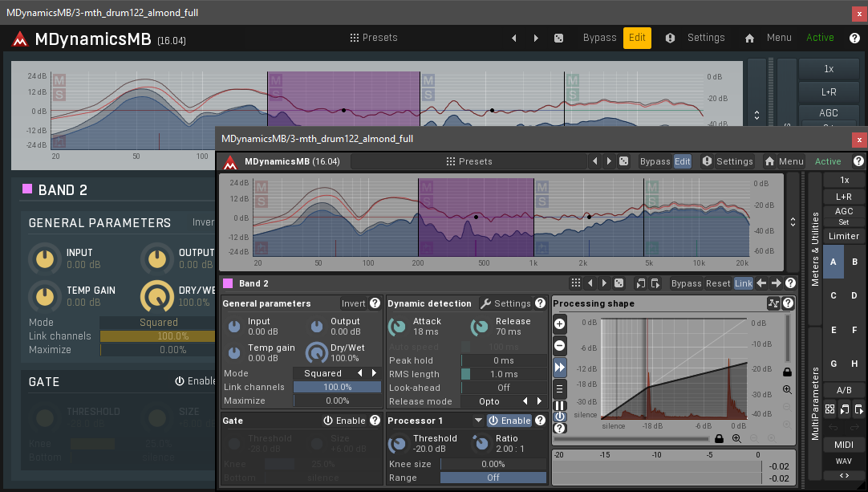The height and width of the screenshot is (492, 868).
Task: Open help icon in front window top bar
Action: pyautogui.click(x=858, y=161)
